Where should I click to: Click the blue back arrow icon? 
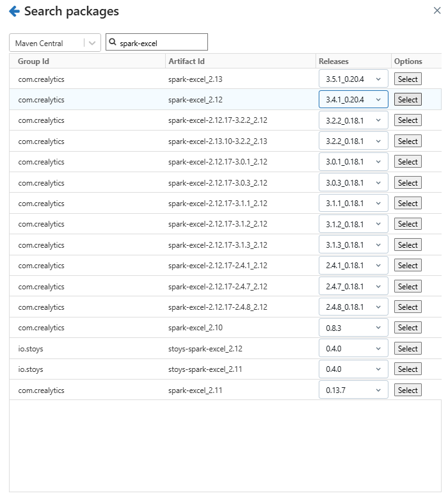[x=14, y=12]
